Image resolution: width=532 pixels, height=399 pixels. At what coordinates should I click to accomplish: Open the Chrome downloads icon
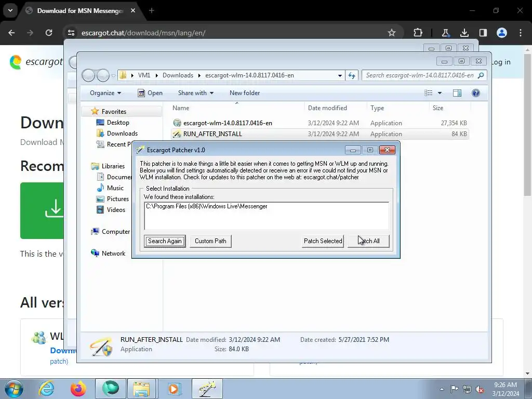[x=464, y=33]
